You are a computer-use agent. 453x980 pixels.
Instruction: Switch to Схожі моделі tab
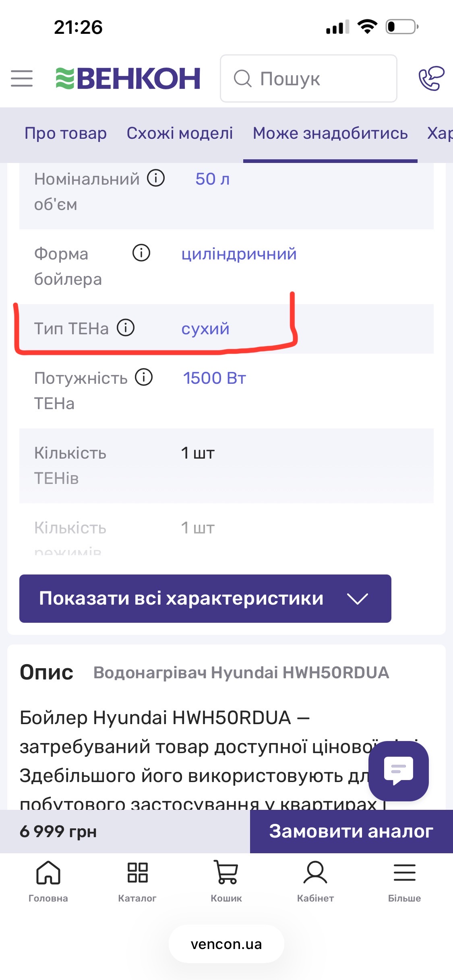click(x=180, y=133)
